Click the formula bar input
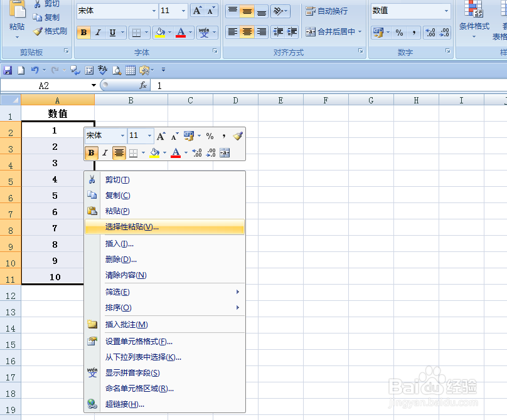 (x=329, y=85)
